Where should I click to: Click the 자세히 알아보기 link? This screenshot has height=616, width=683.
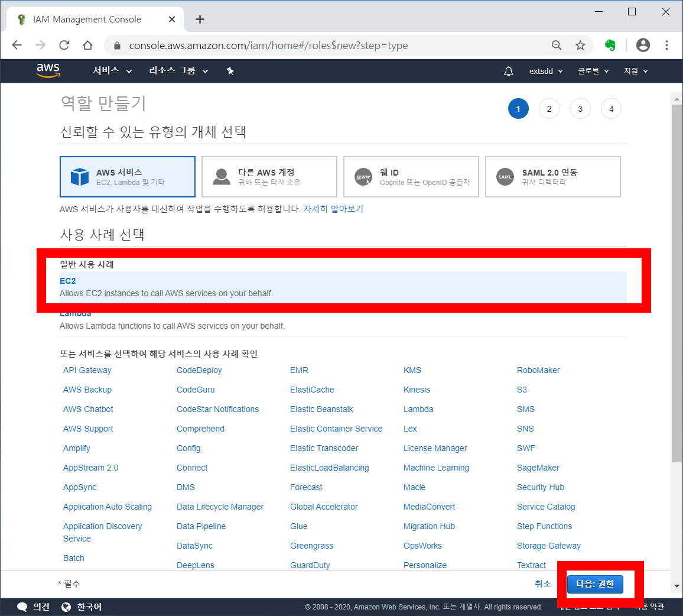tap(333, 209)
